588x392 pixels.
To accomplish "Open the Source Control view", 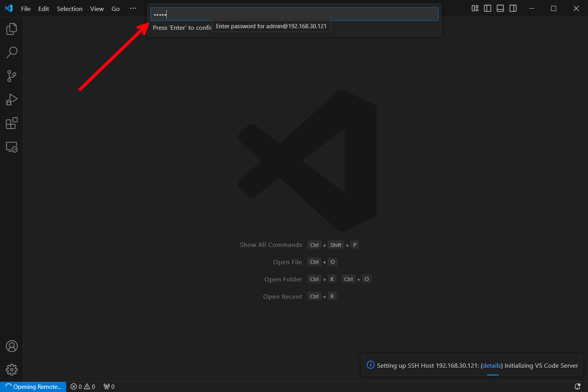I will pyautogui.click(x=12, y=76).
